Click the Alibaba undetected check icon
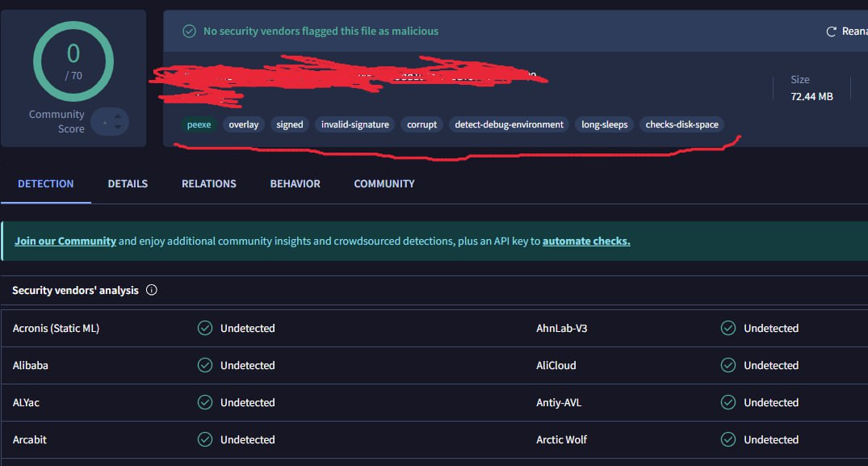Screen dimensions: 868x466 pos(205,365)
